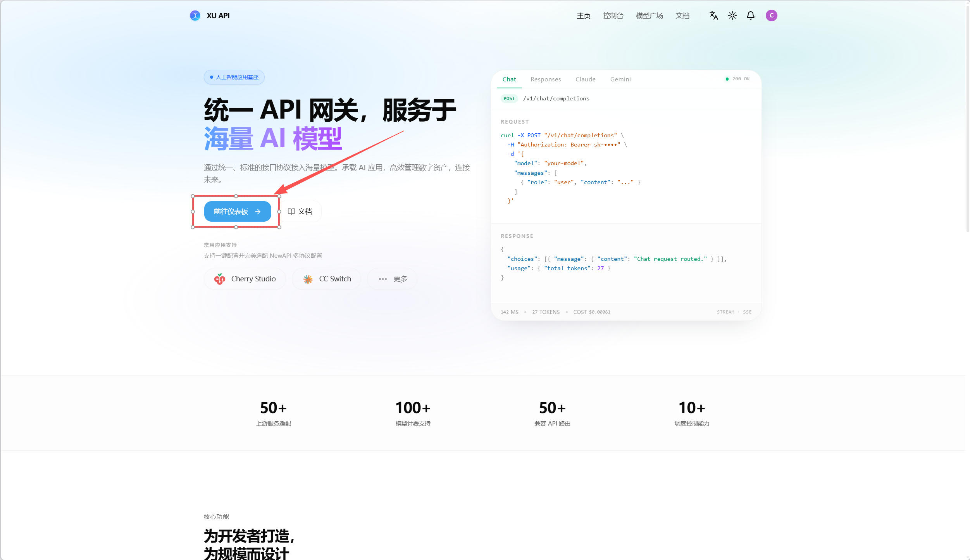Click the 50+ 上游服务适配 stat
Screen dimensions: 970x560
pyautogui.click(x=273, y=413)
